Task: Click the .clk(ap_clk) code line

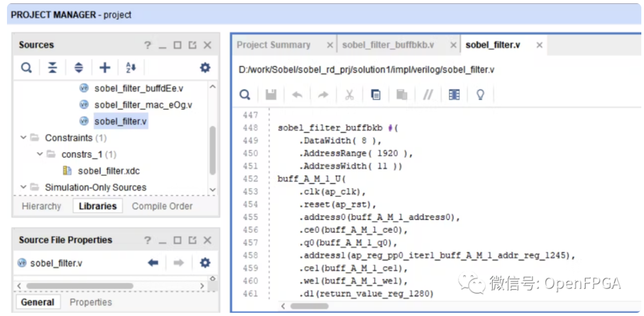Action: [332, 192]
